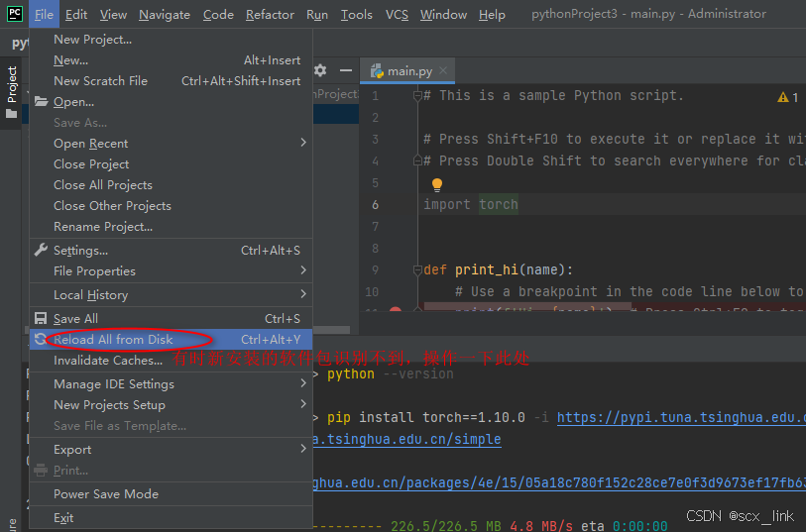Choose Close All Projects

point(171,185)
